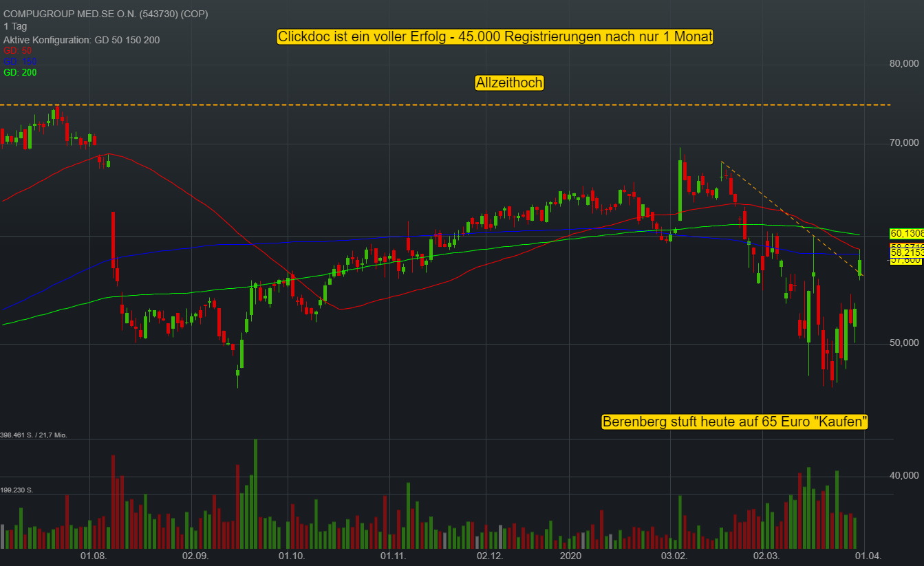
Task: Click the 40,000 price axis label
Action: [x=904, y=475]
